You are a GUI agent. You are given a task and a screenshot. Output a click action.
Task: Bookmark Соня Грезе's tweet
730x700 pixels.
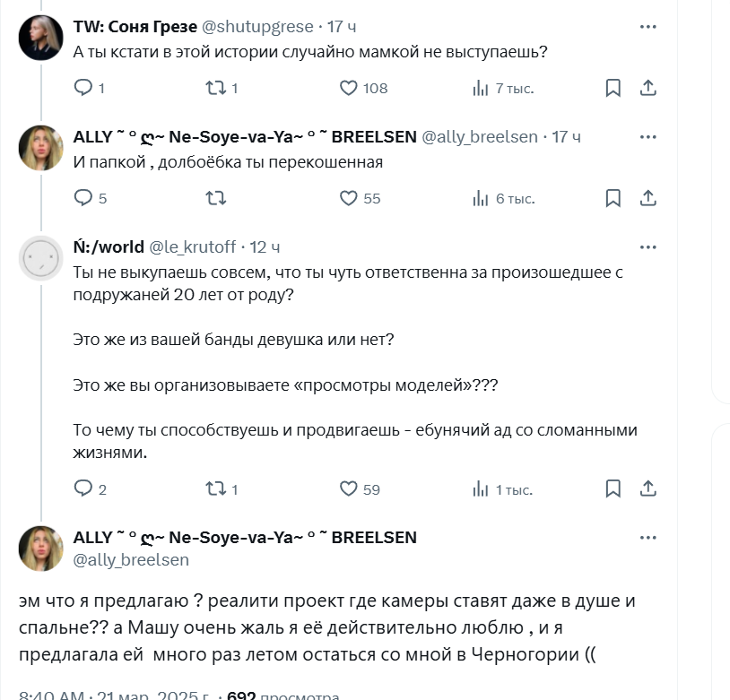pos(613,88)
